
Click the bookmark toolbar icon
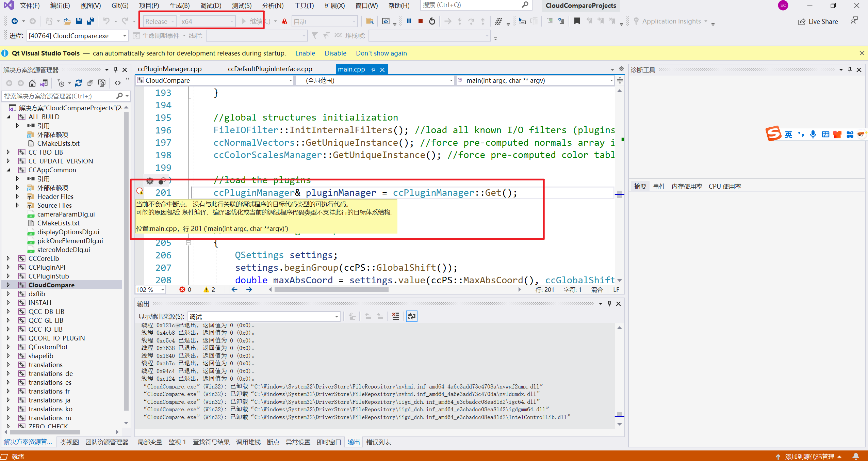click(x=577, y=21)
